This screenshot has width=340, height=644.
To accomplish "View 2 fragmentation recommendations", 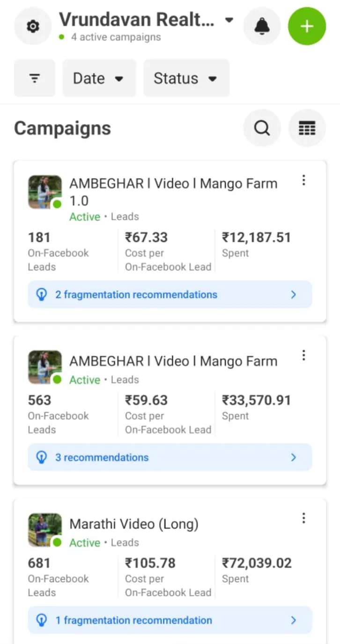I will point(170,294).
